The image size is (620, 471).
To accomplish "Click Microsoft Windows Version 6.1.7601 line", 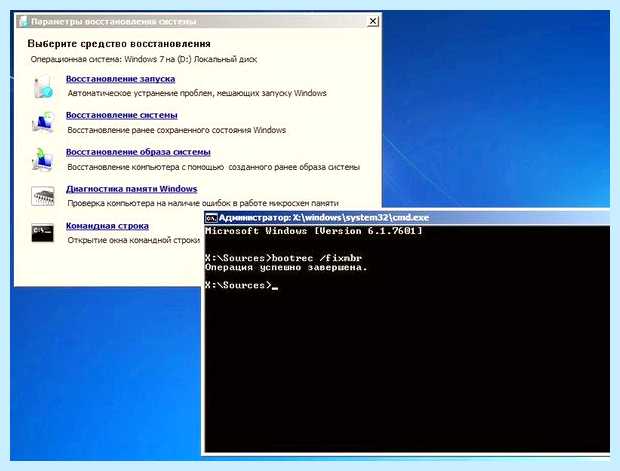I will click(x=314, y=231).
